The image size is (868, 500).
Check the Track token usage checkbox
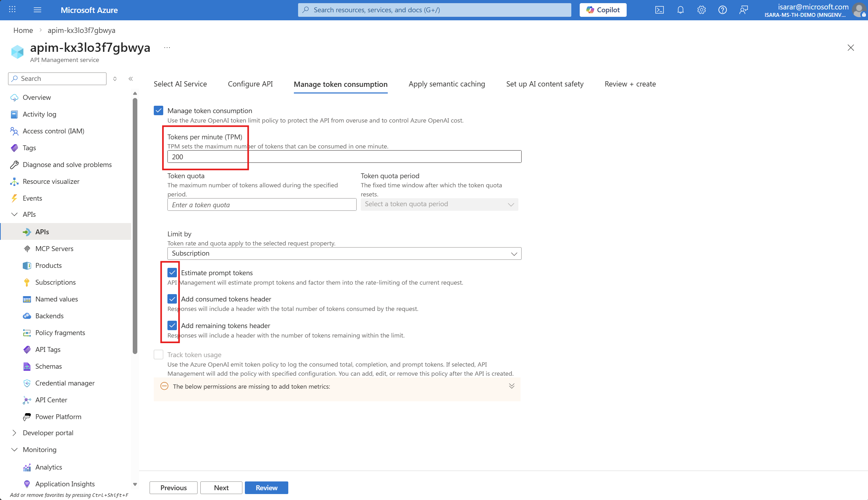158,355
